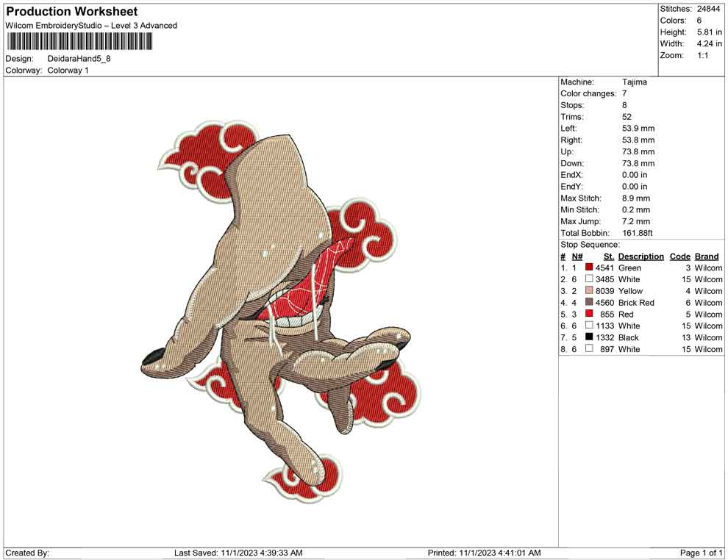Click the "Black" description in stop 7
Image resolution: width=728 pixels, height=560 pixels.
coord(629,338)
